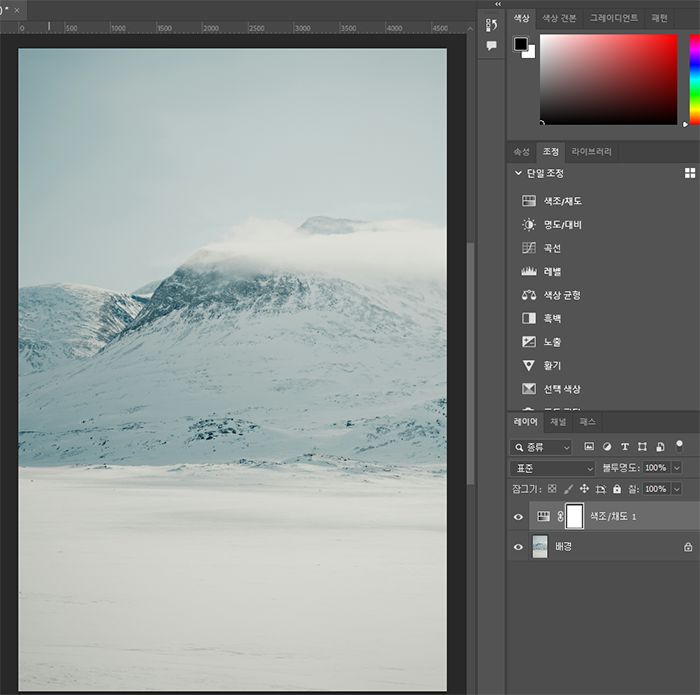This screenshot has height=695, width=700.
Task: Select the 배경 layer thumbnail
Action: coord(540,547)
